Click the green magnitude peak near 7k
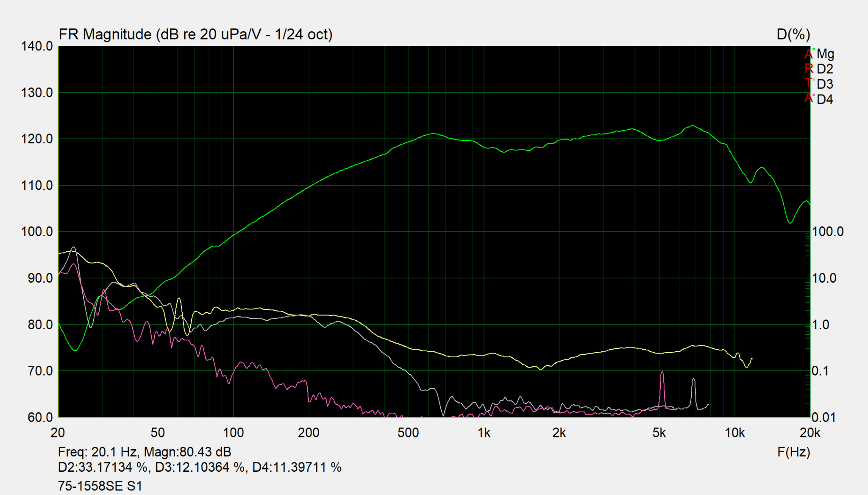This screenshot has width=868, height=495. point(693,126)
